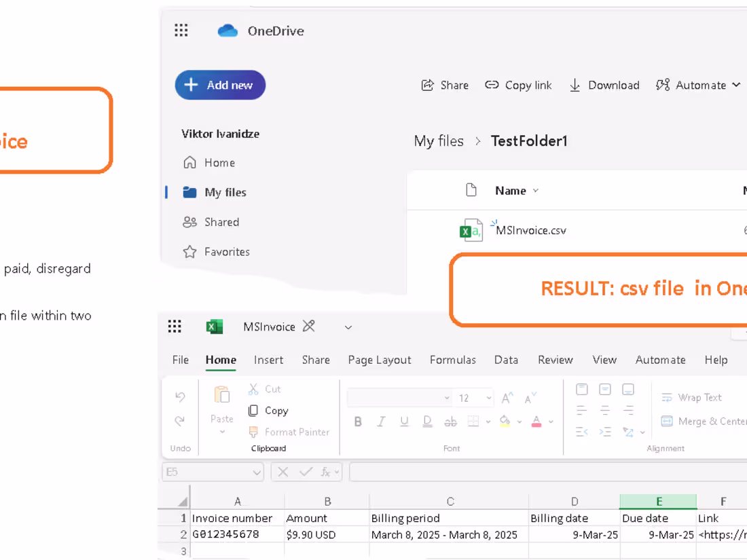Expand the Paste options arrow
This screenshot has height=560, width=747.
pyautogui.click(x=222, y=432)
